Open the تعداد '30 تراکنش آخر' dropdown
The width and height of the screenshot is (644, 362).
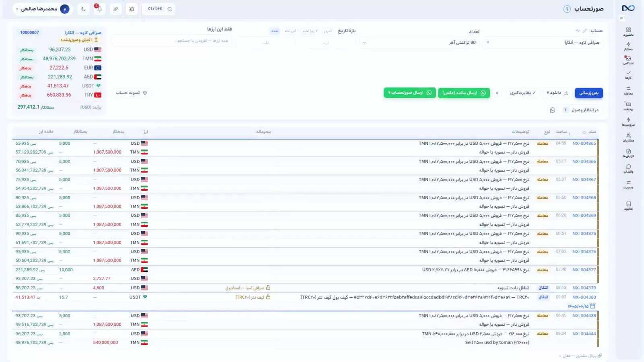pyautogui.click(x=419, y=42)
